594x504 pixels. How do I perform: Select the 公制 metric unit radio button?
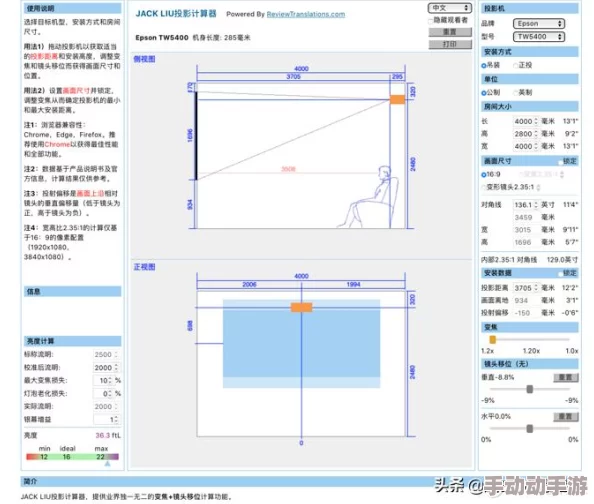[484, 93]
